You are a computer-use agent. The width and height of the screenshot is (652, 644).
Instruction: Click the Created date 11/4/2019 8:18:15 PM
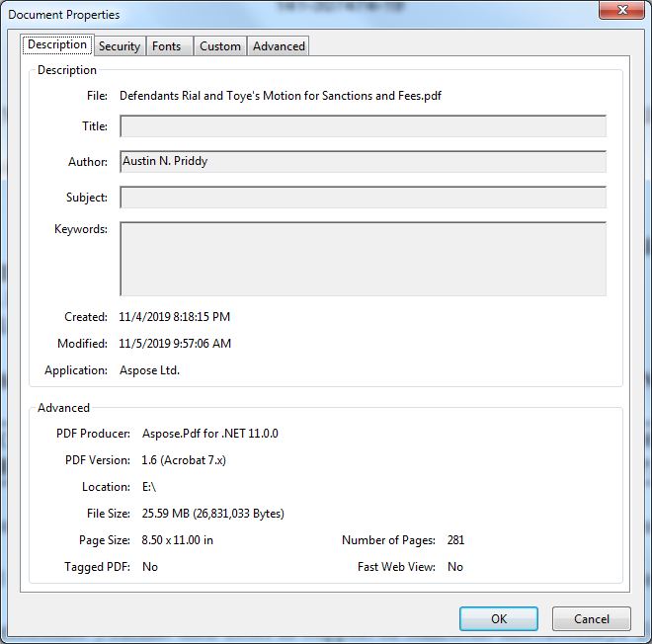point(174,317)
